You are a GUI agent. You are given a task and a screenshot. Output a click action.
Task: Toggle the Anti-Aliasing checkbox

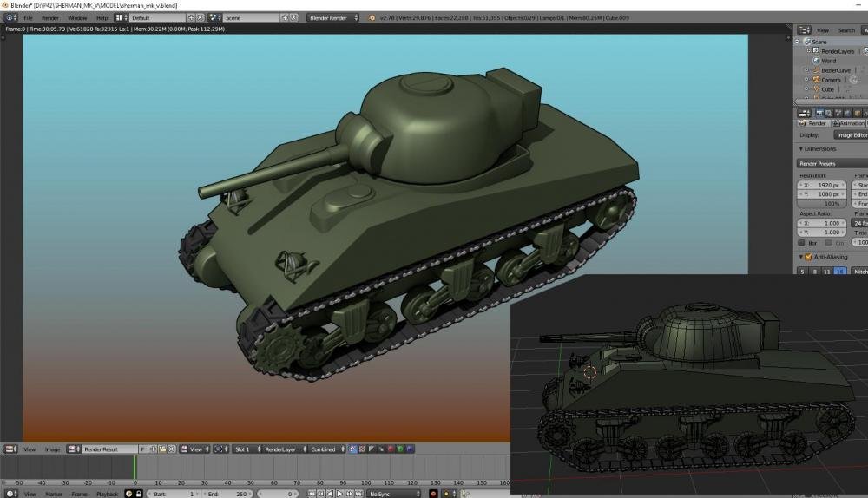tap(808, 257)
